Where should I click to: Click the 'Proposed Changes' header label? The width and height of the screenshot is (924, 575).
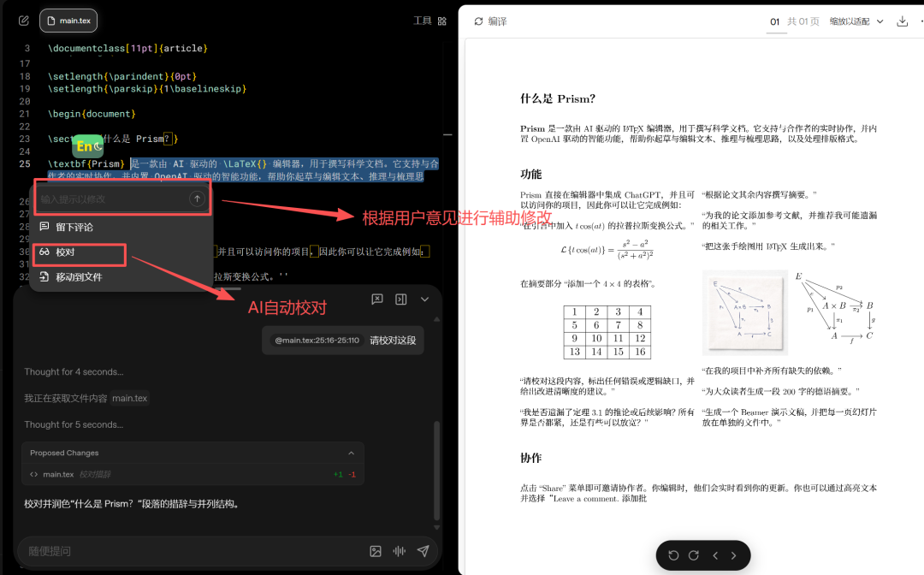(x=64, y=453)
